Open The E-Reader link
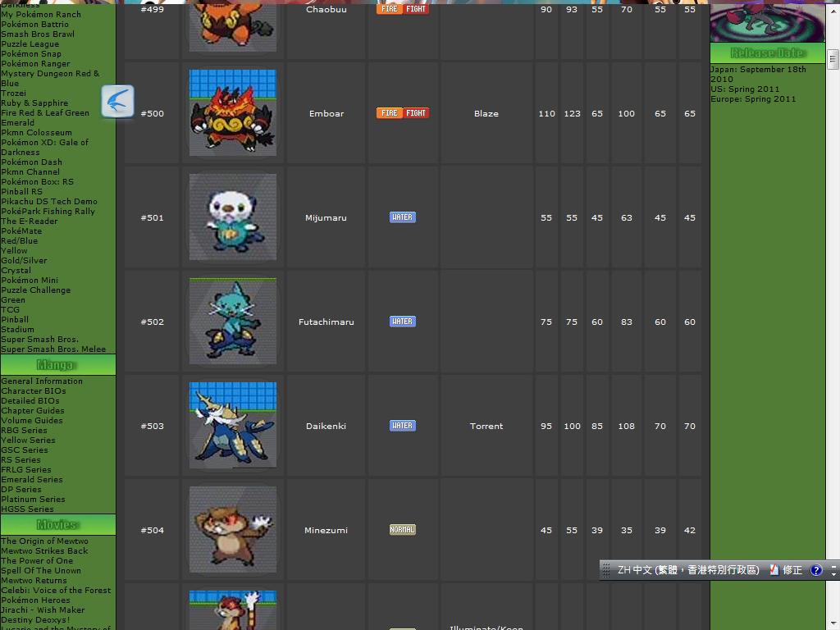 tap(30, 221)
